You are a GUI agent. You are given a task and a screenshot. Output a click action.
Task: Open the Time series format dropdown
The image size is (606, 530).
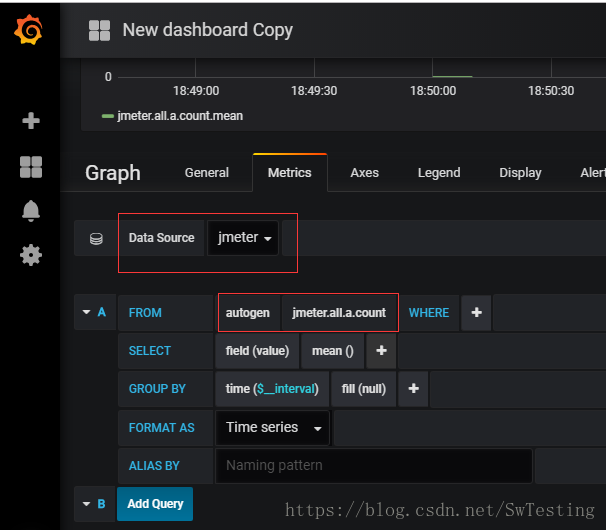[273, 428]
